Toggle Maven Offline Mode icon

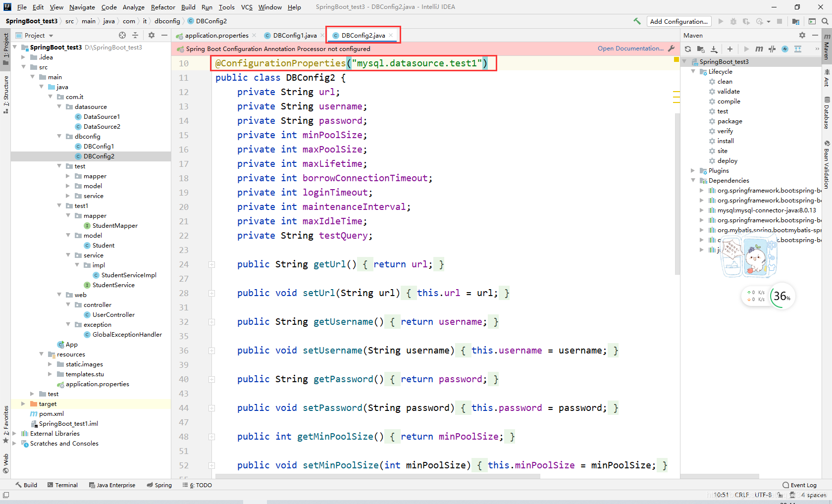(x=772, y=49)
